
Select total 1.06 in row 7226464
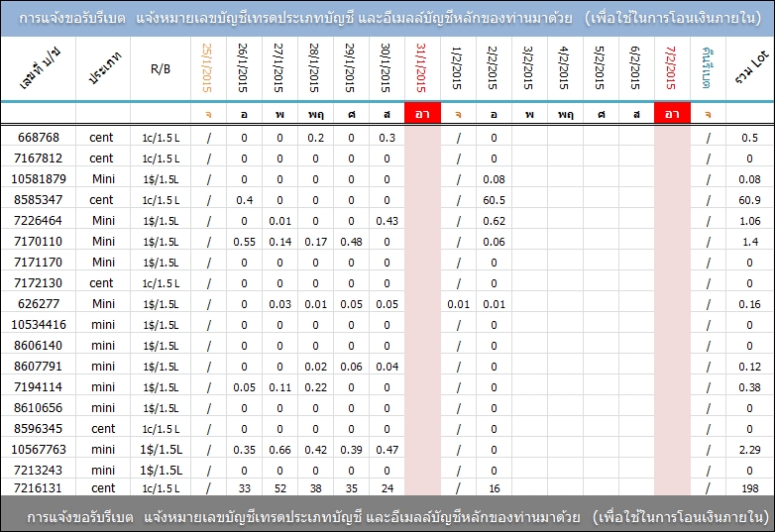pyautogui.click(x=750, y=221)
